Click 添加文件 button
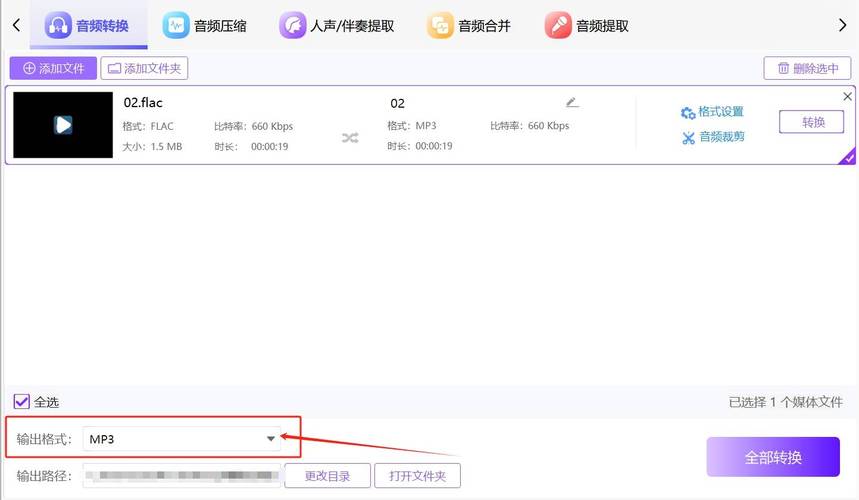 tap(53, 68)
